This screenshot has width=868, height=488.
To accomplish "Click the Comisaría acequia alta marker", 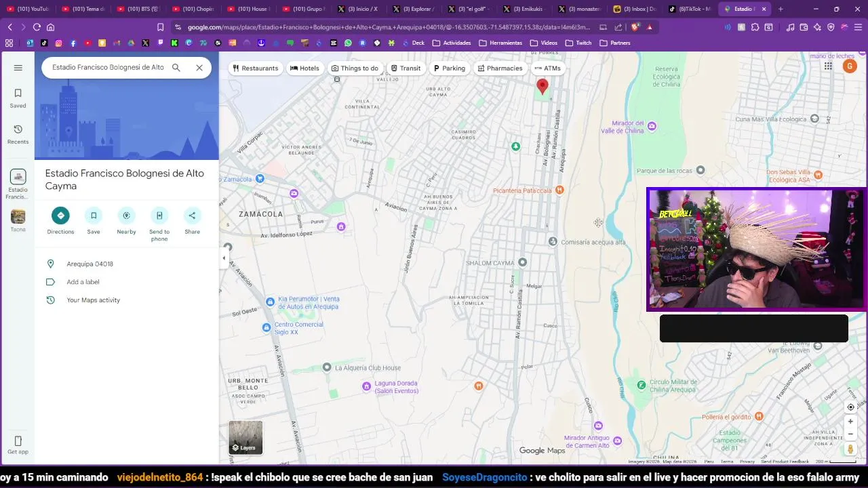I will tap(553, 241).
